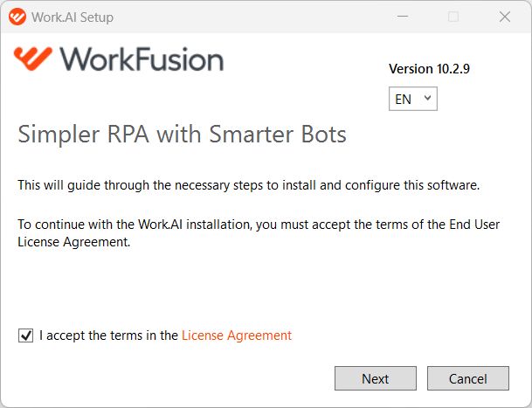Click the Simpler RPA with Smarter Bots heading
The width and height of the screenshot is (532, 408).
(x=182, y=135)
